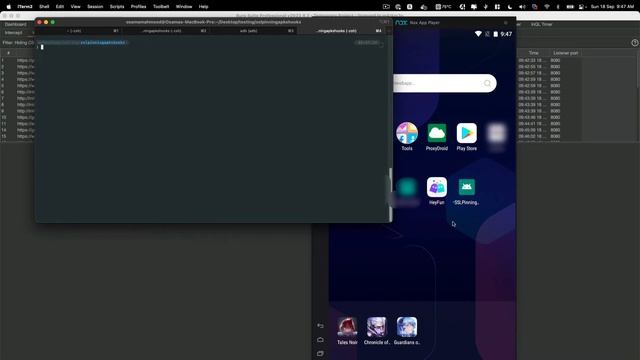This screenshot has height=360, width=640.
Task: Open the iTerm2 application menu
Action: point(25,7)
